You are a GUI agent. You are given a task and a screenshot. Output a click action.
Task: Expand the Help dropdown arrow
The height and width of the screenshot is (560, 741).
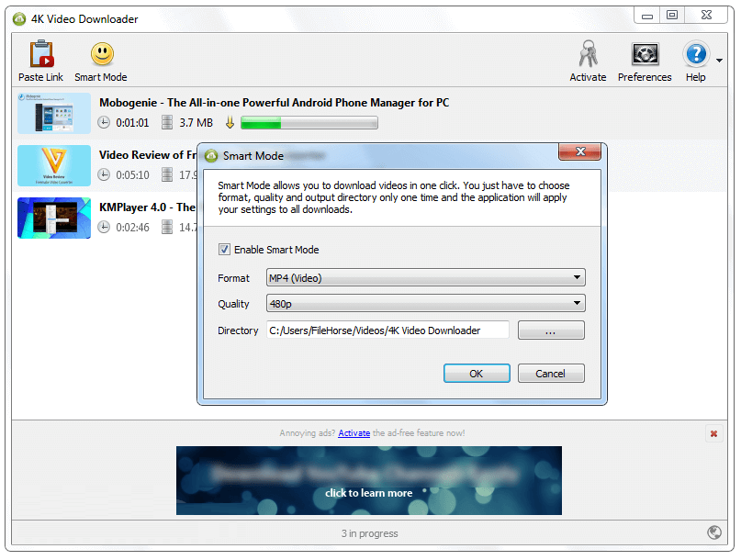(x=719, y=61)
